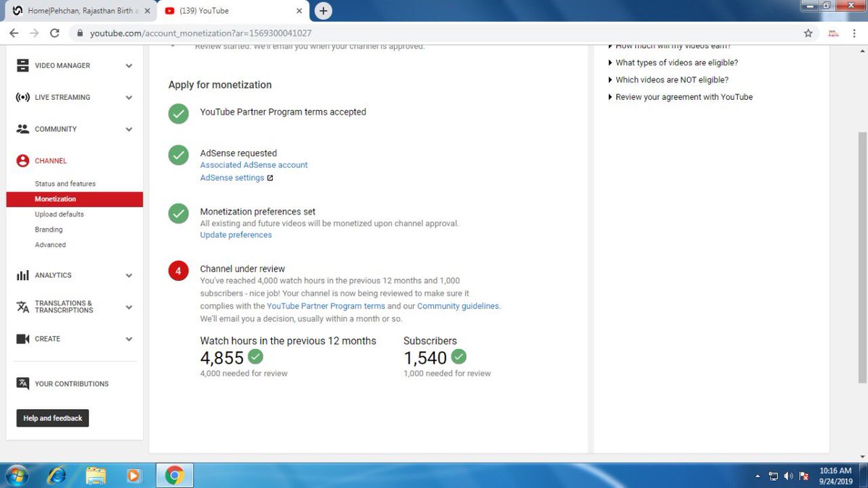Image resolution: width=868 pixels, height=488 pixels.
Task: Click the green check for Partner Program terms accepted
Action: (x=179, y=114)
